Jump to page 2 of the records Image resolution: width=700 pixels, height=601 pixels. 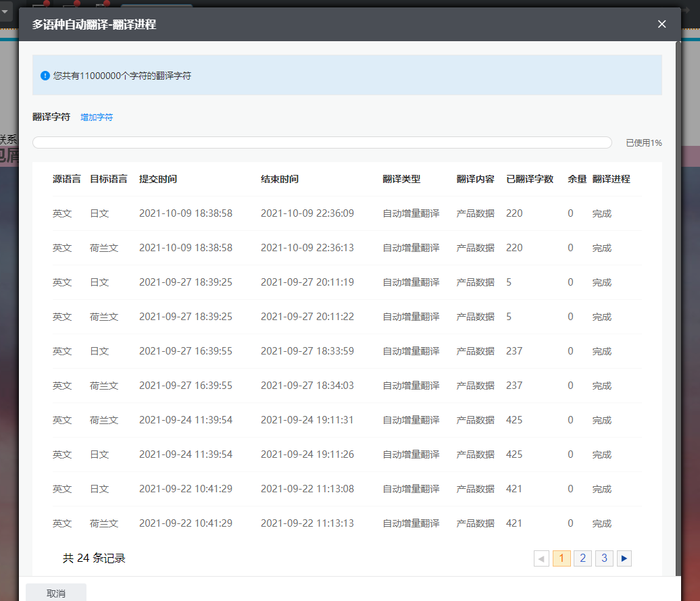(x=582, y=558)
